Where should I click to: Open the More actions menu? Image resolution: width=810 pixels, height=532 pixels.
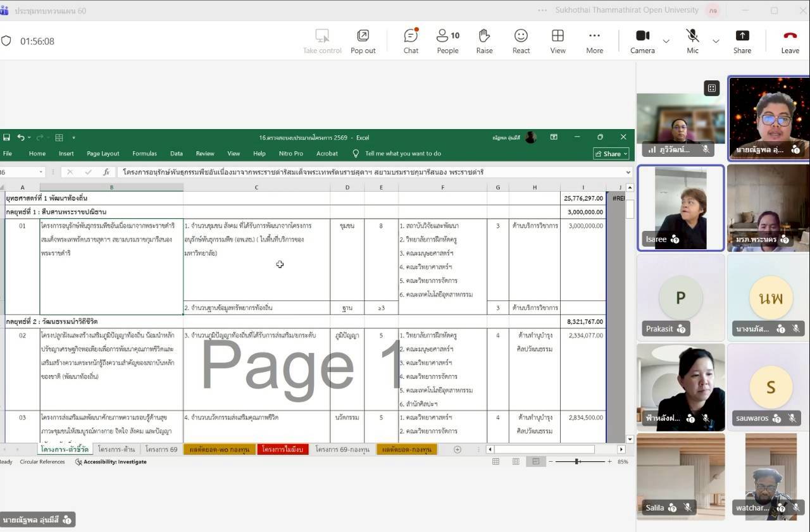(594, 41)
